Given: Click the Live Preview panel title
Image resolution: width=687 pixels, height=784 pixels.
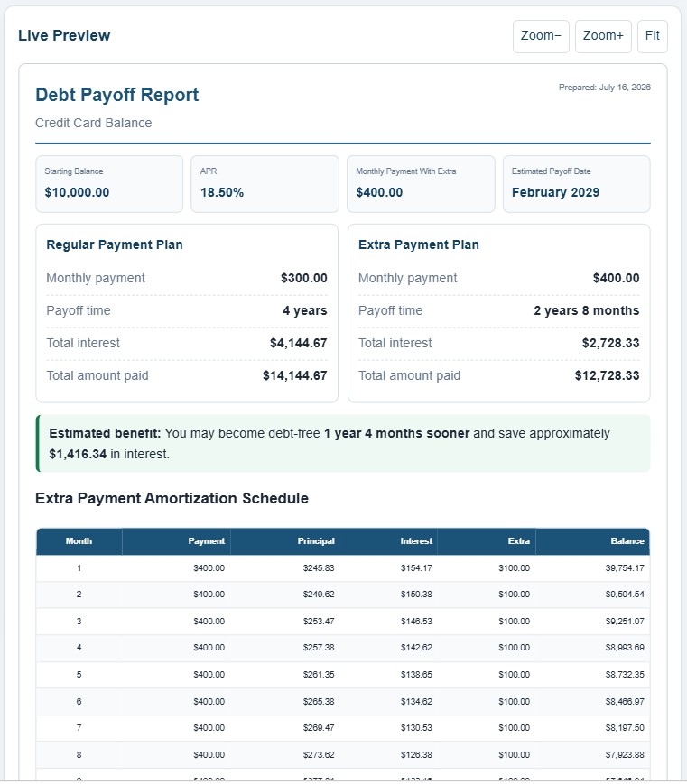Looking at the screenshot, I should pyautogui.click(x=64, y=35).
